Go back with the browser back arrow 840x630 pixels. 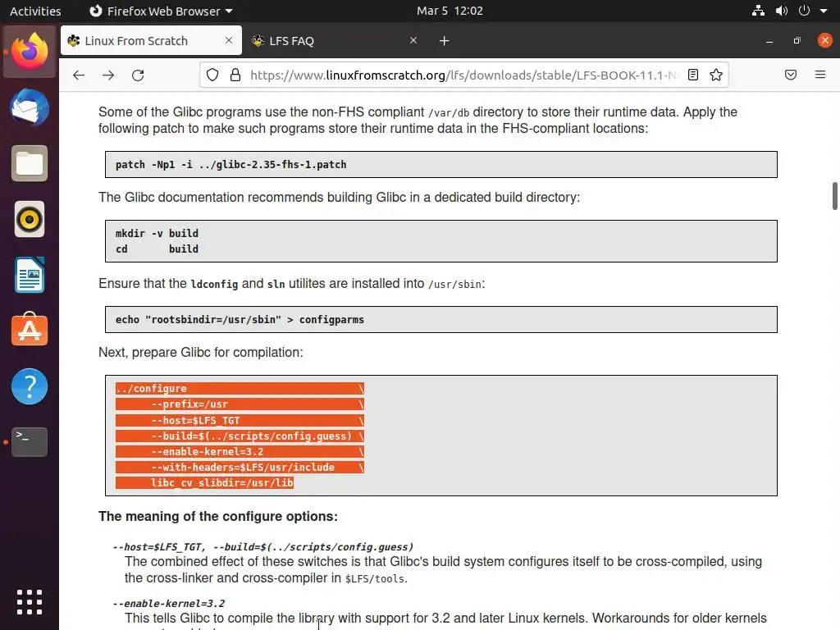pos(79,75)
